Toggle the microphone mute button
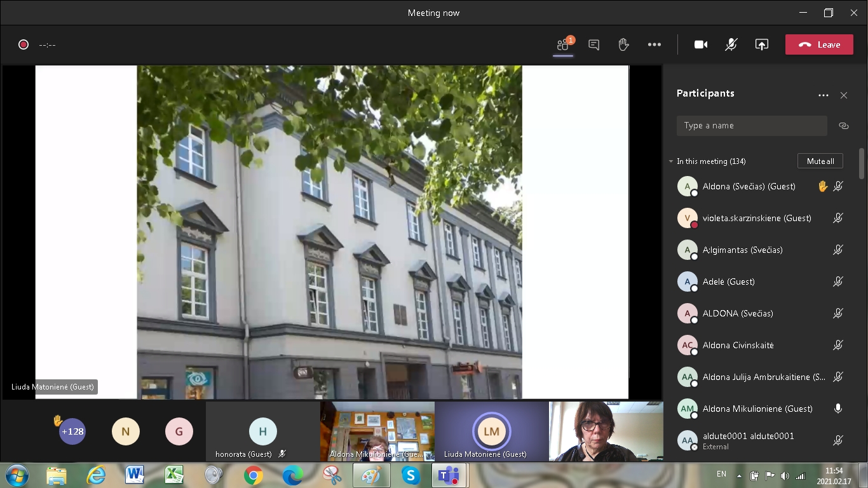Viewport: 868px width, 488px height. click(x=731, y=44)
